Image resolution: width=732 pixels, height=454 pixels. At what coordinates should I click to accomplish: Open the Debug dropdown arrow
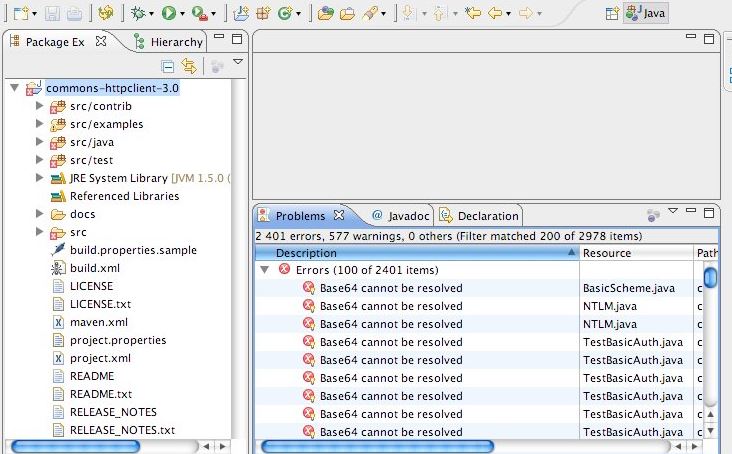[x=151, y=14]
